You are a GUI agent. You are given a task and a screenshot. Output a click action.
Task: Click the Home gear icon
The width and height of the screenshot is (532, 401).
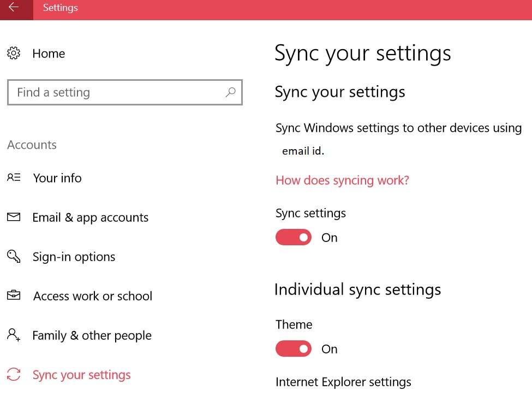[14, 53]
